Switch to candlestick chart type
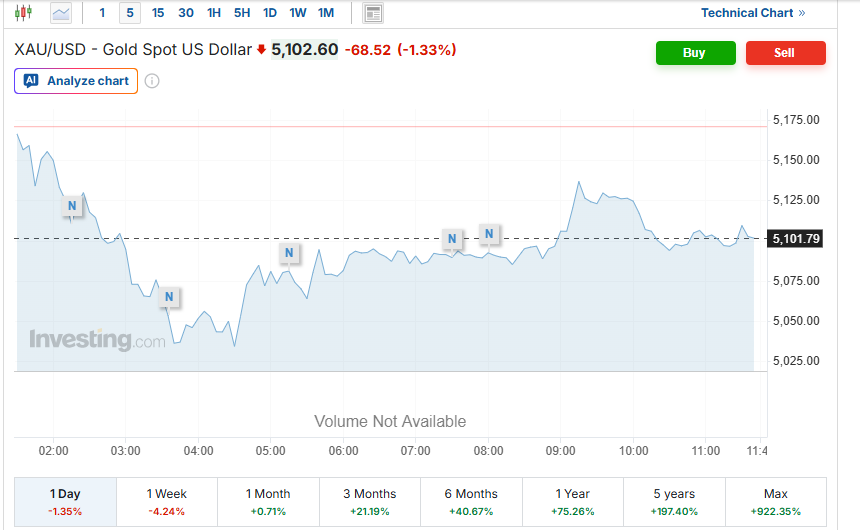Viewport: 860px width, 530px height. [23, 13]
